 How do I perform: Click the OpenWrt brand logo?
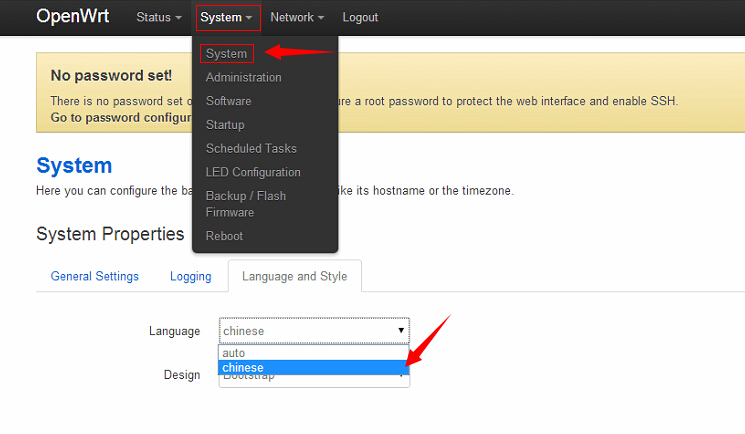point(72,17)
